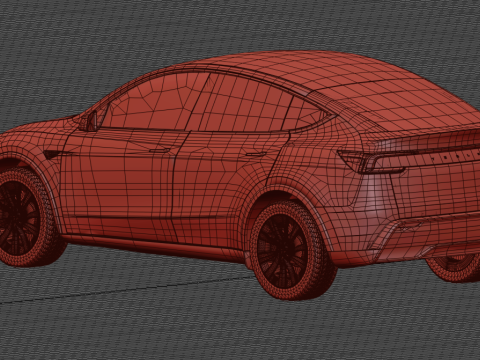Click the small rear quarter window
Image resolution: width=480 pixels, height=360 pixels.
[306, 113]
